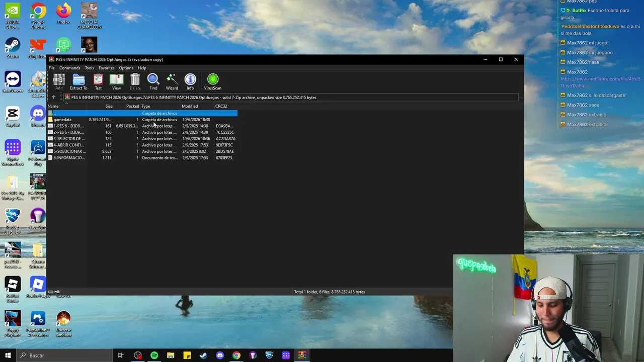Open Roblox Studio desktop shortcut

point(13,290)
